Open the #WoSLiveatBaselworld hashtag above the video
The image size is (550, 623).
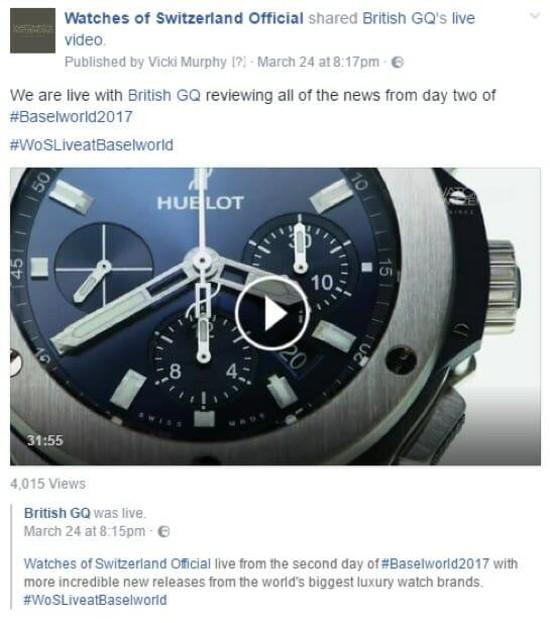pos(92,145)
